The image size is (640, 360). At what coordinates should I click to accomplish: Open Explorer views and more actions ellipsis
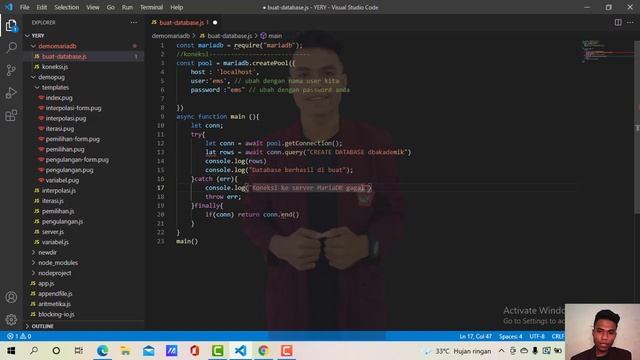point(134,22)
